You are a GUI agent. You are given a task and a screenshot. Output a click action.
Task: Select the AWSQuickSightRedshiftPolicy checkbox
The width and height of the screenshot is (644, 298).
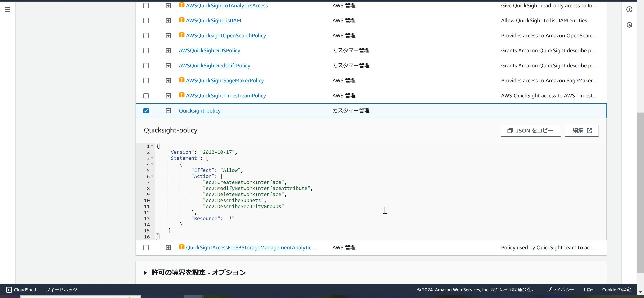tap(146, 66)
